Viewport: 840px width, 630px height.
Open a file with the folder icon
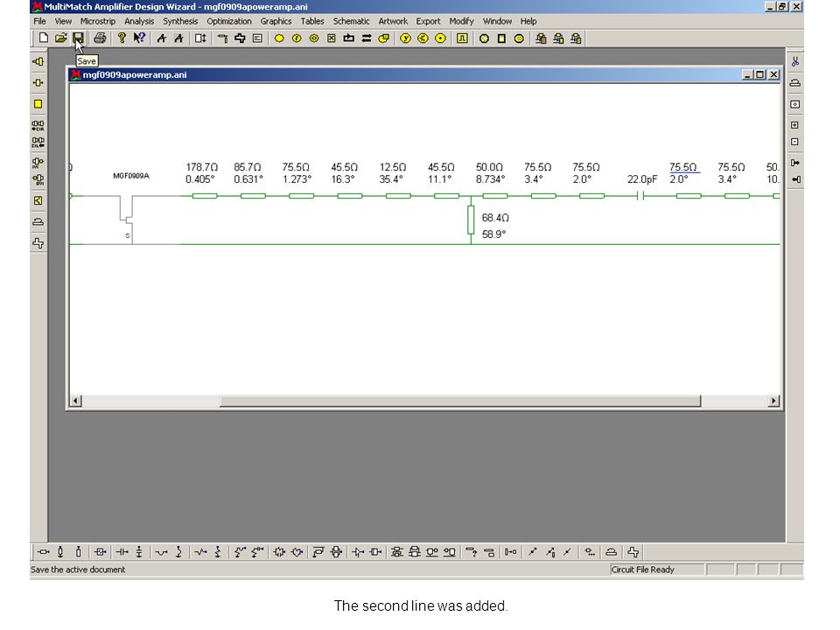click(60, 38)
